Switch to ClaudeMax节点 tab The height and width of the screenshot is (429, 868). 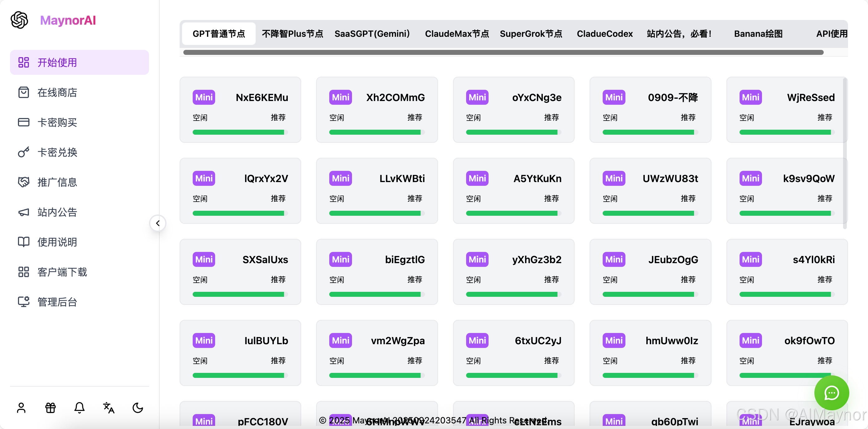point(456,34)
